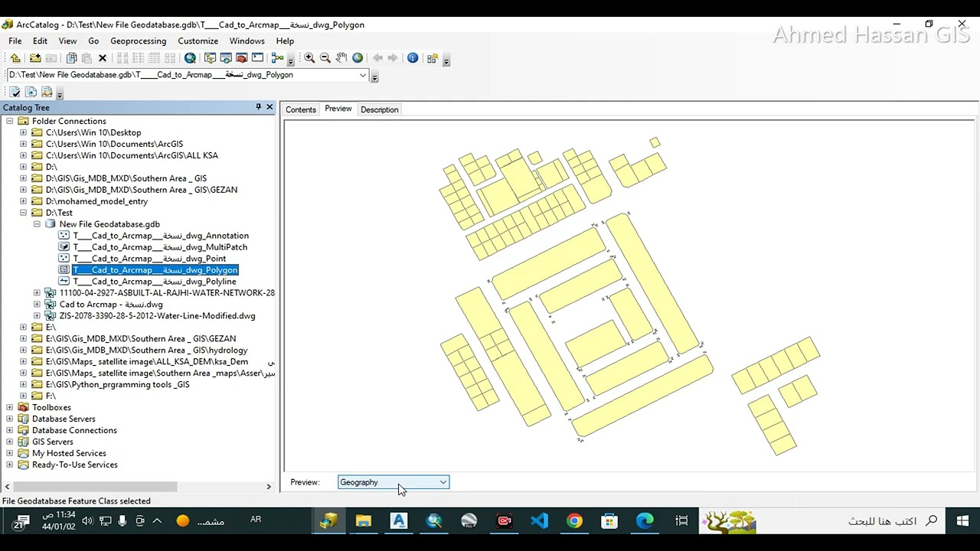Copy the selected item with the Copy icon
The width and height of the screenshot is (980, 551).
click(x=71, y=58)
